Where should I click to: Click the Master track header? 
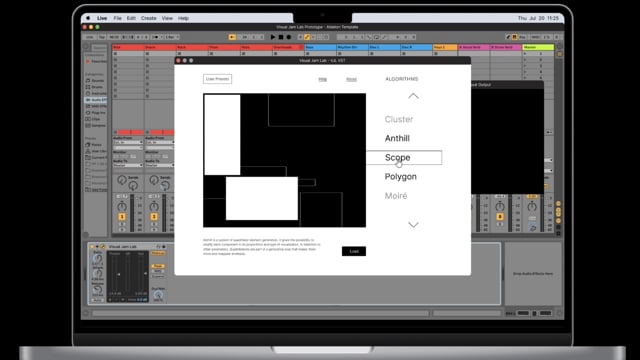pos(538,47)
